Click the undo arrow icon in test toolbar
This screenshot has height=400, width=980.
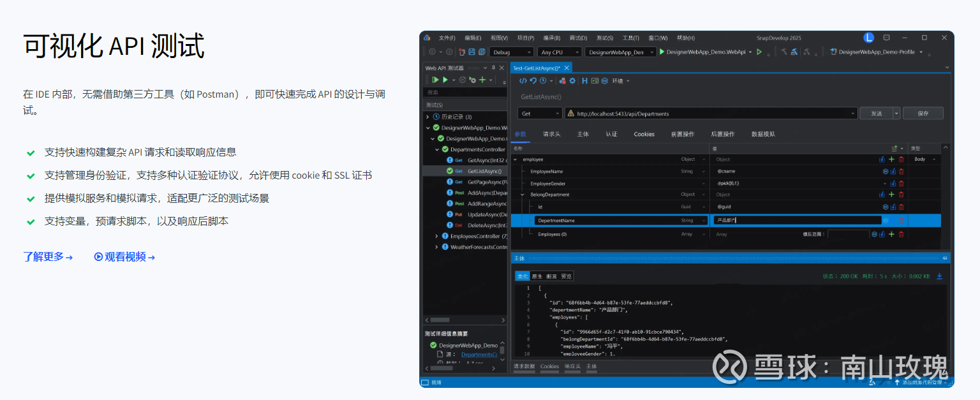click(533, 80)
